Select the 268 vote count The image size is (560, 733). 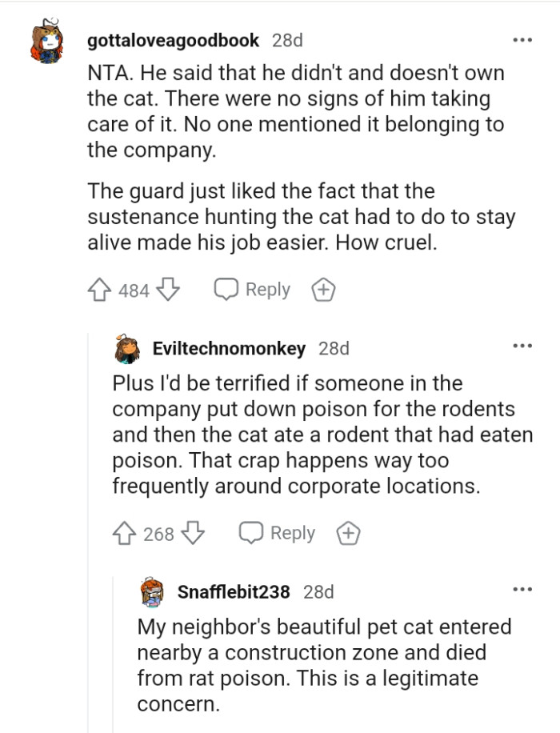[157, 533]
